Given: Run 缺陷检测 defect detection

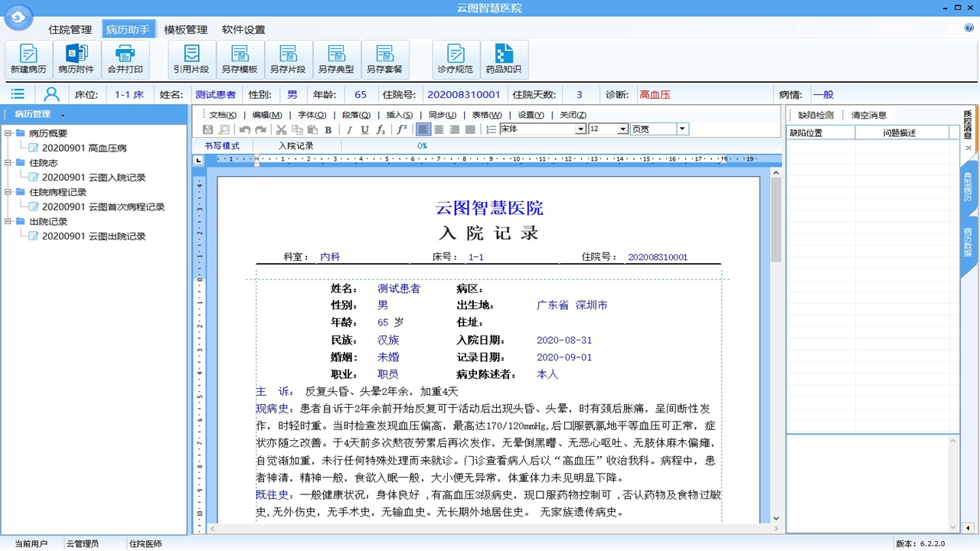Looking at the screenshot, I should coord(815,115).
